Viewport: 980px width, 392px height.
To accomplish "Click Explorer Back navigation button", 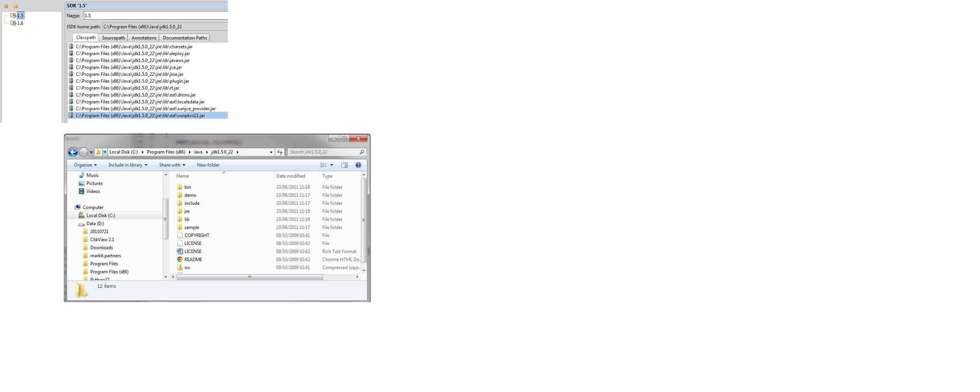I will tap(73, 152).
